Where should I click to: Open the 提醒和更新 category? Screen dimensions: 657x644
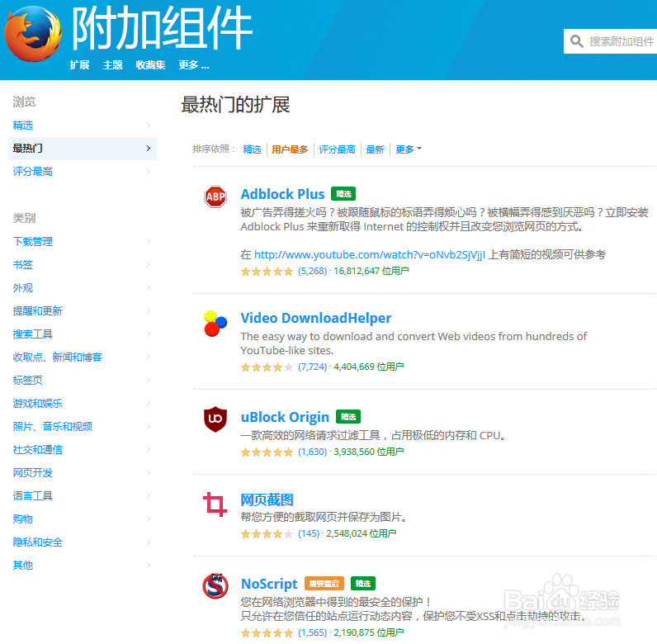click(37, 310)
